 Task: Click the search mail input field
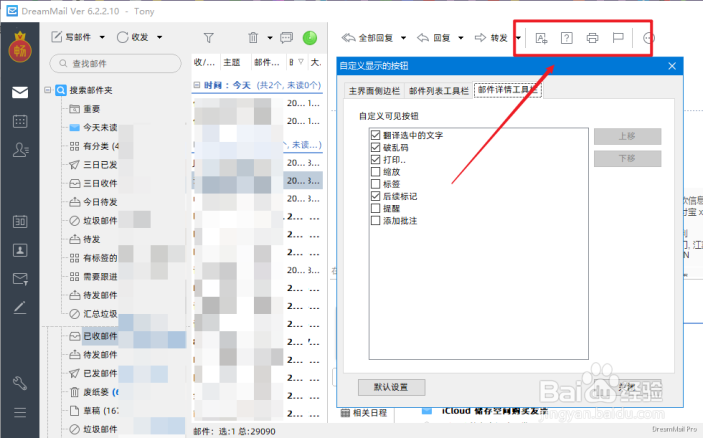point(116,63)
